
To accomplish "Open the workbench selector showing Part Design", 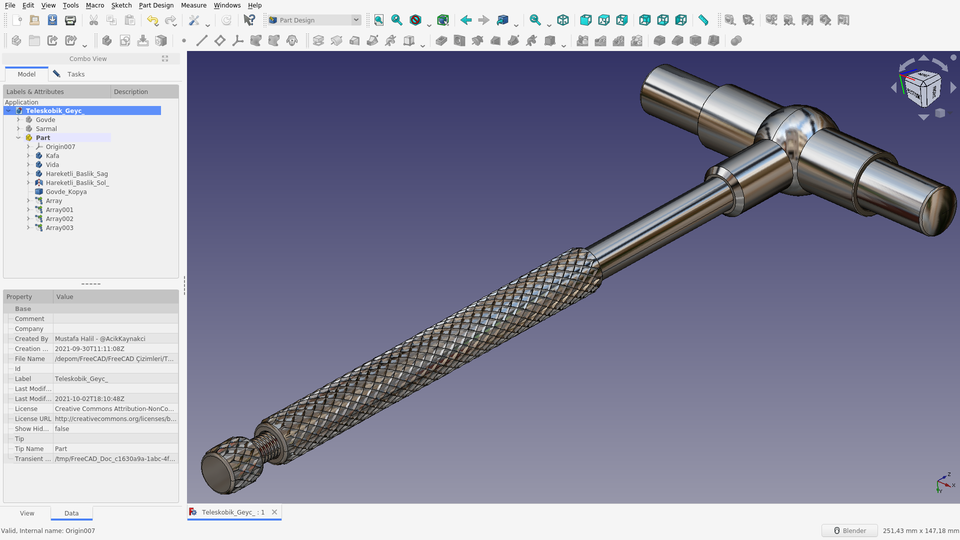I will pos(314,20).
